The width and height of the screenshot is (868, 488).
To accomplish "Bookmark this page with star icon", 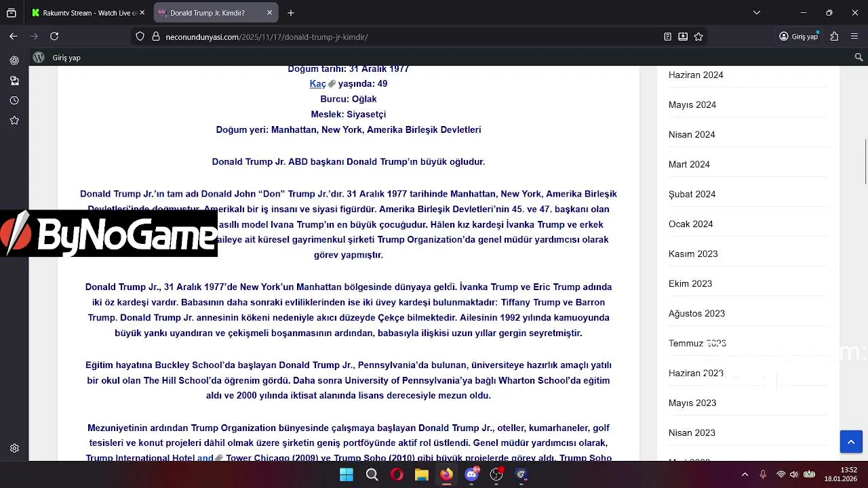I will [x=698, y=37].
